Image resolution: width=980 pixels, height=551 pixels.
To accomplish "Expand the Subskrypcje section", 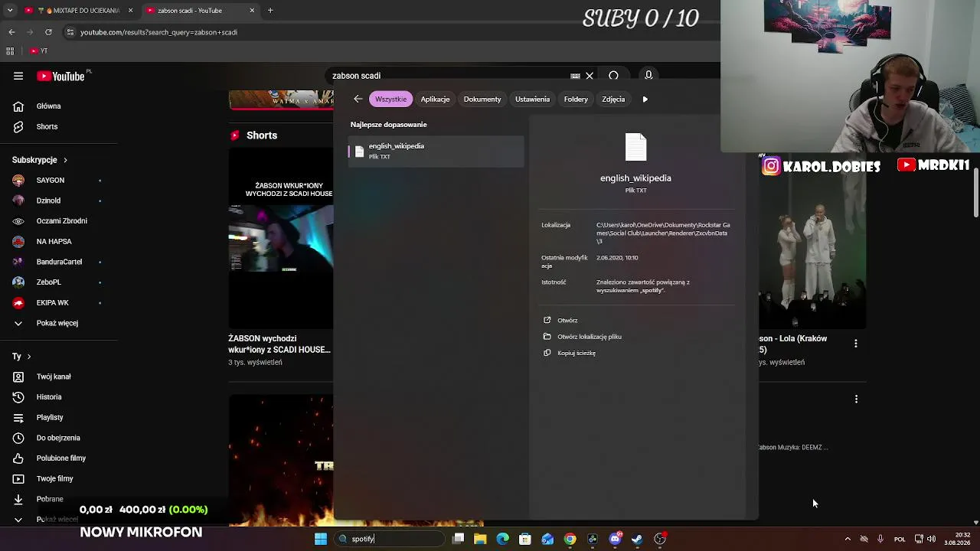I will pos(40,160).
